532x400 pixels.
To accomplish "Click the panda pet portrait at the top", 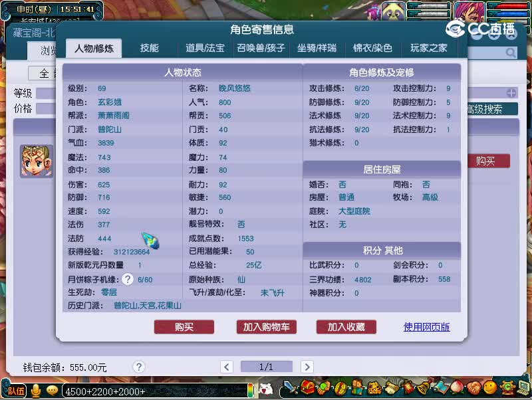I will [394, 11].
